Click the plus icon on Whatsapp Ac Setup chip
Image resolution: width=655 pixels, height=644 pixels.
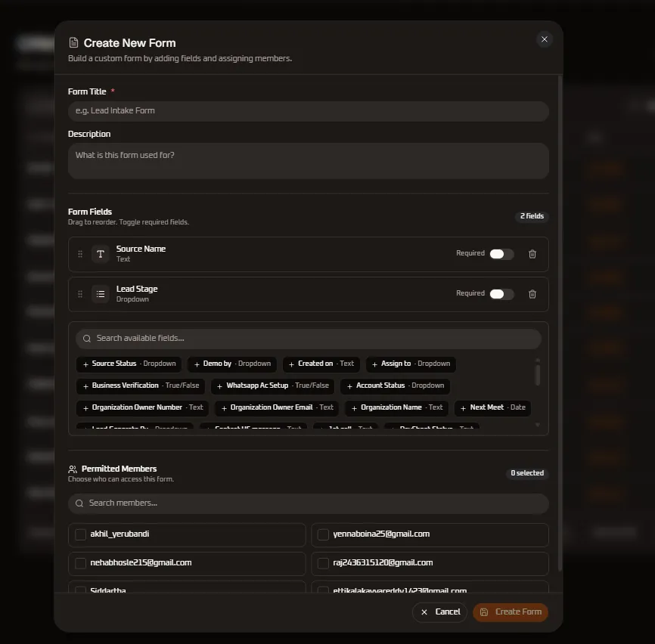click(219, 386)
